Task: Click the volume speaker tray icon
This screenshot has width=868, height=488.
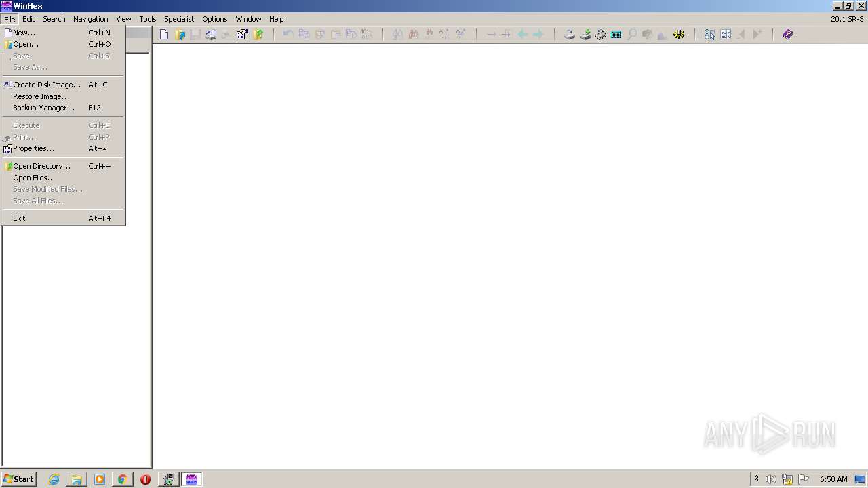Action: [x=771, y=479]
